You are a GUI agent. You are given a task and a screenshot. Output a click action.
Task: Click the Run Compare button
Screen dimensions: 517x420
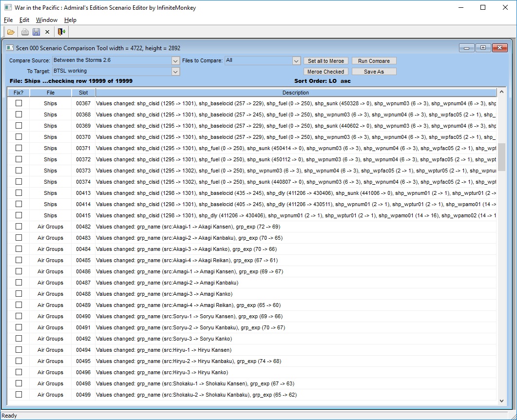(374, 61)
